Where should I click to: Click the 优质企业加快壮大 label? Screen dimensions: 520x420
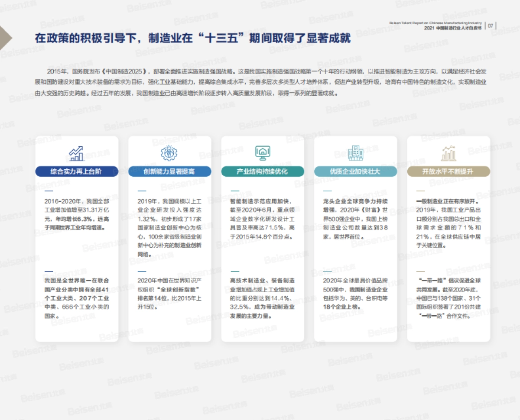click(x=355, y=171)
